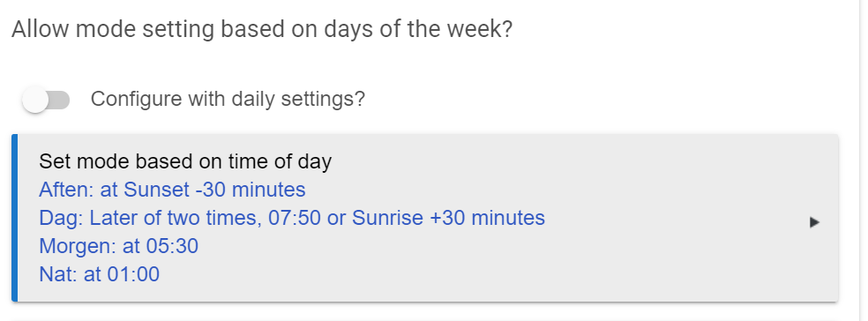
Task: Click the days of the week heading
Action: click(262, 29)
